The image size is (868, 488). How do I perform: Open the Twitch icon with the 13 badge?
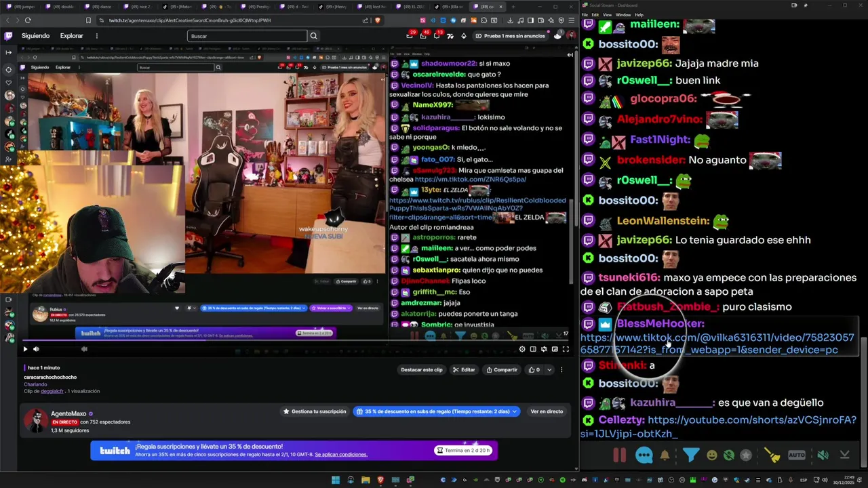[439, 36]
